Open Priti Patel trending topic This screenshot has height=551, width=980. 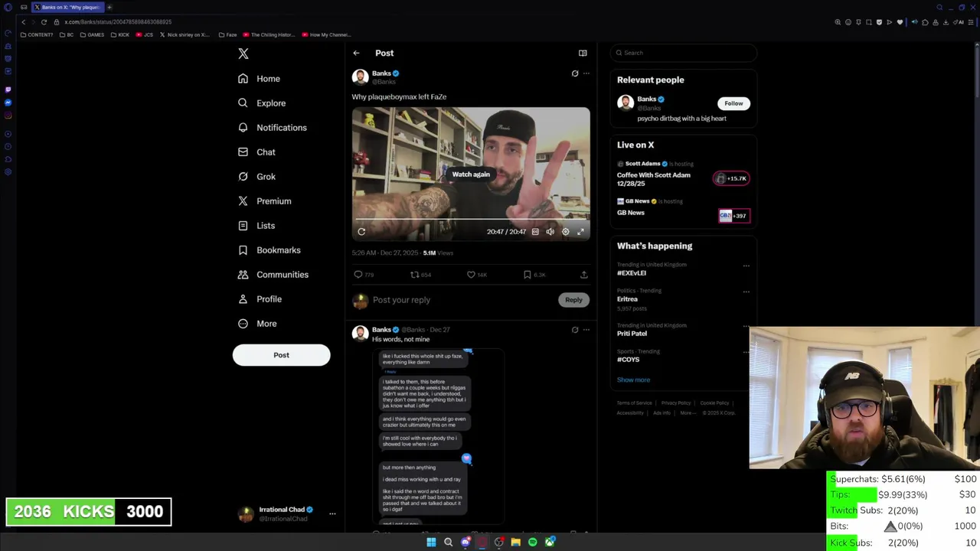pyautogui.click(x=632, y=334)
